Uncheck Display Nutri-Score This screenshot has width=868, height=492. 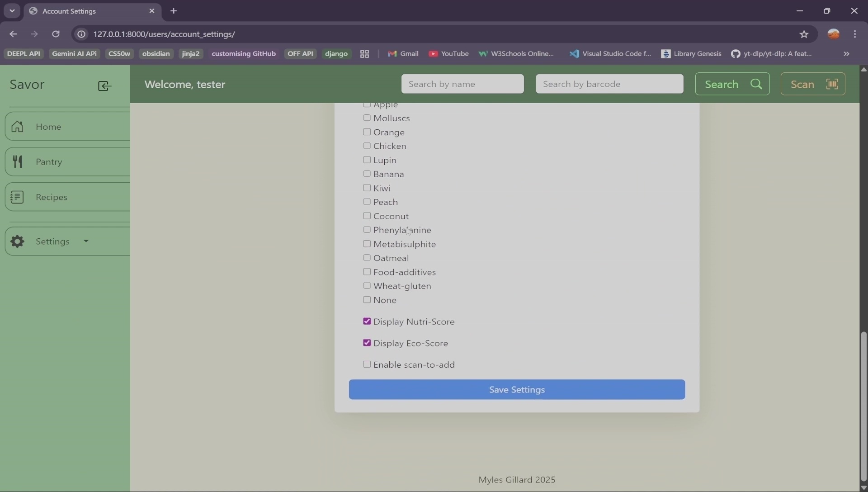pyautogui.click(x=367, y=321)
